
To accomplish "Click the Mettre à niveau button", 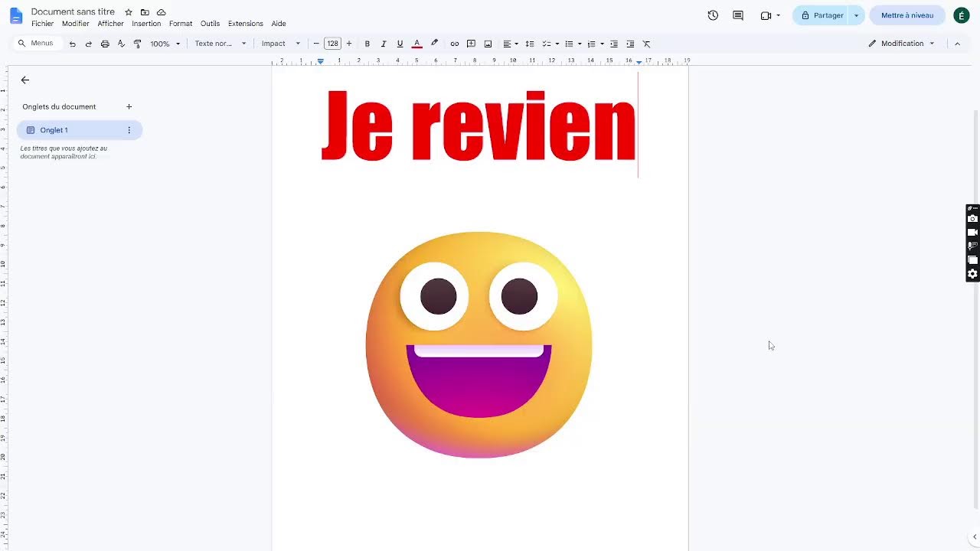I will 907,15.
